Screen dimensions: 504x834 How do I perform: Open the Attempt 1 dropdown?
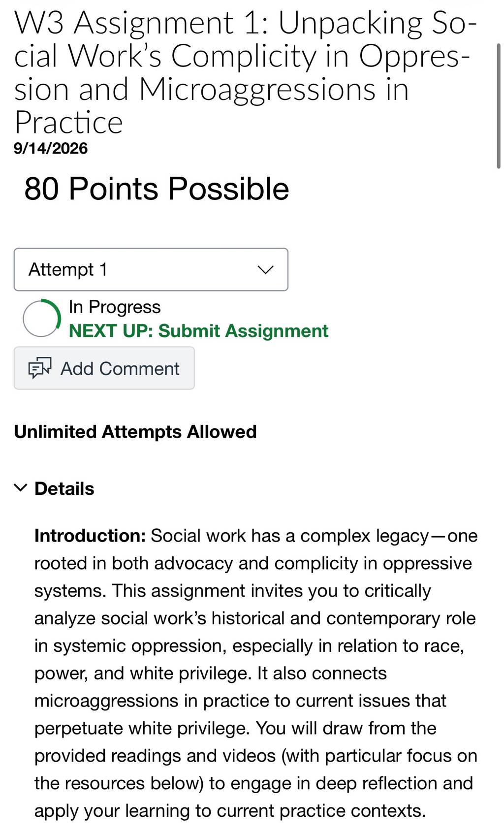point(151,269)
